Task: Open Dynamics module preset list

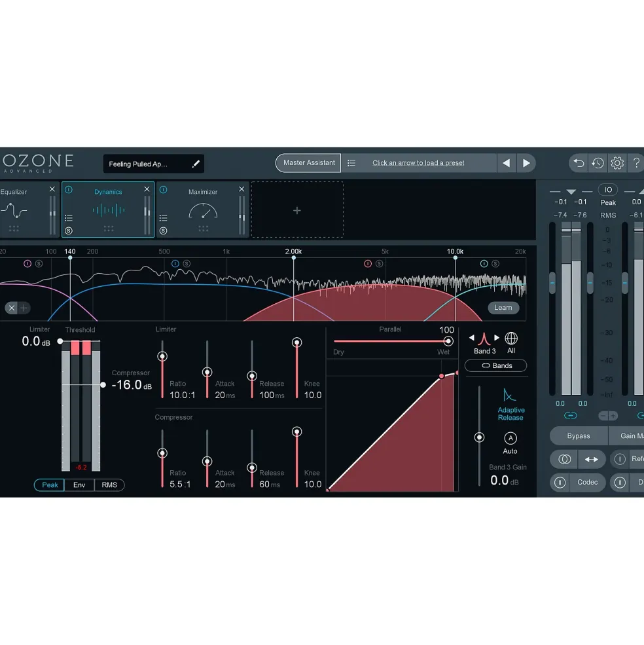Action: pos(69,218)
